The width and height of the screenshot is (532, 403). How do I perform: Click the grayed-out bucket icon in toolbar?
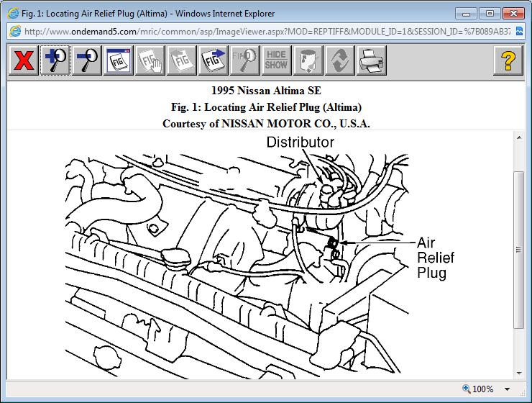pos(308,60)
